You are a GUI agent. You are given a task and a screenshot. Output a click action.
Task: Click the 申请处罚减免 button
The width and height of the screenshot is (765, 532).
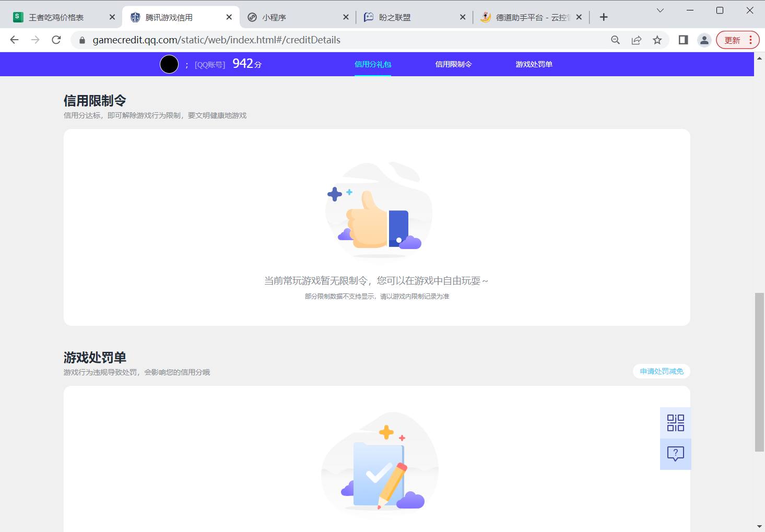coord(661,371)
